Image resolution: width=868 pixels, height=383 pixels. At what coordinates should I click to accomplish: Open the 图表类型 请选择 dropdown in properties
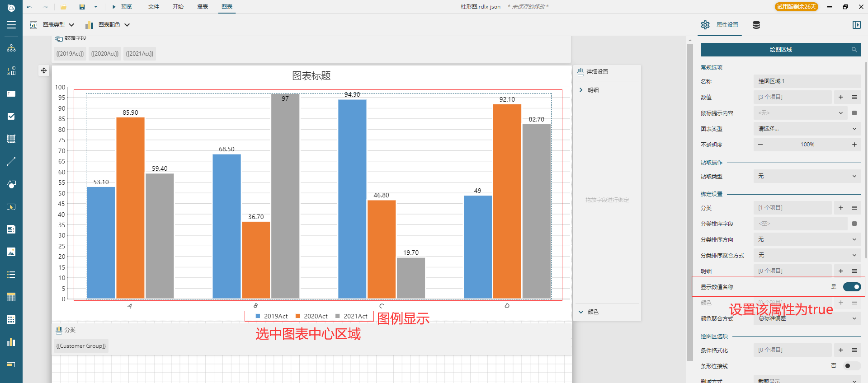point(807,129)
